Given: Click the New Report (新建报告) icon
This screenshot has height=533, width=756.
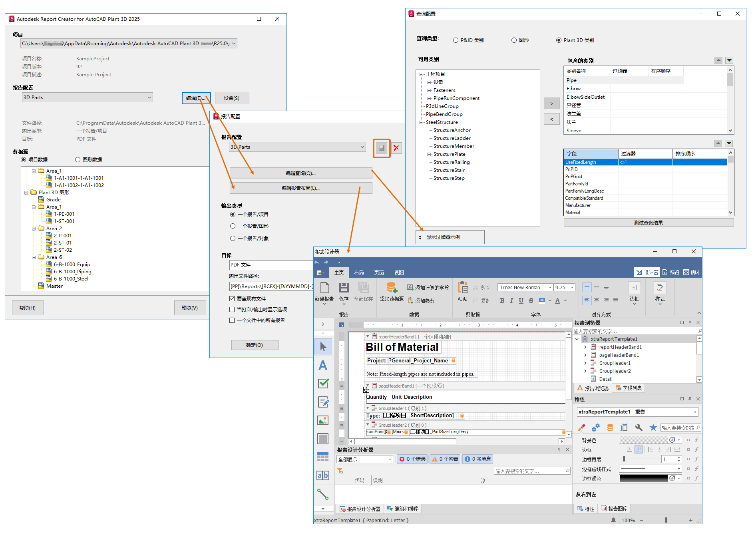Looking at the screenshot, I should point(324,288).
